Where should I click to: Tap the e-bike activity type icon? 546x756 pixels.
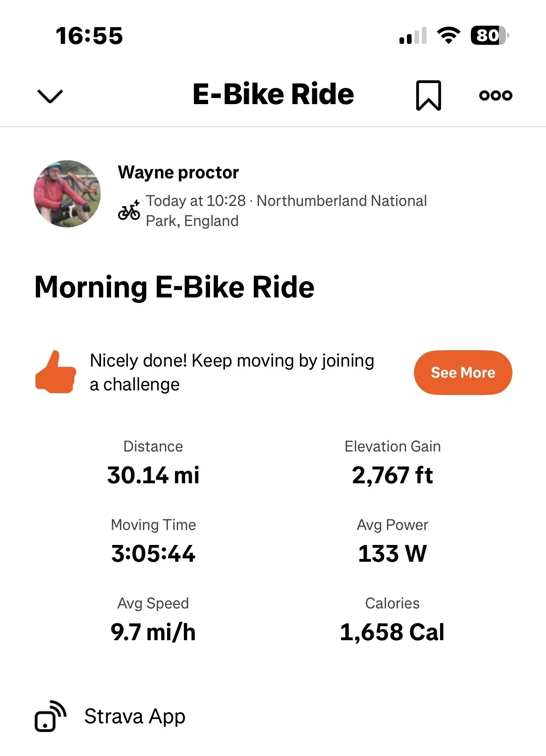coord(129,211)
